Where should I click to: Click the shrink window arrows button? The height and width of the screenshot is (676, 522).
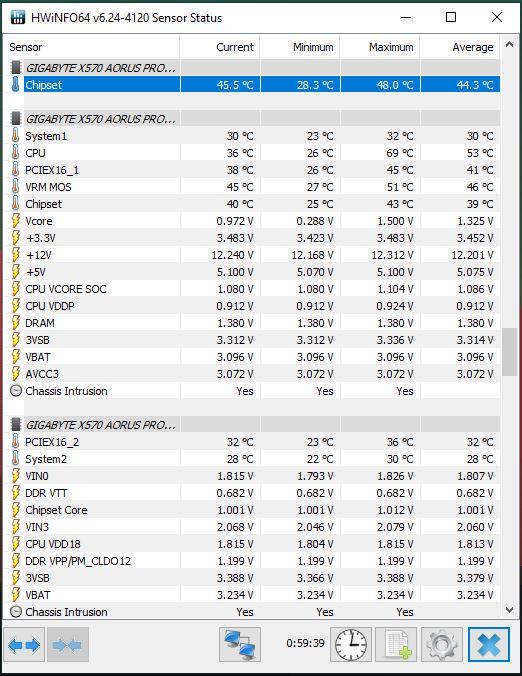click(68, 645)
